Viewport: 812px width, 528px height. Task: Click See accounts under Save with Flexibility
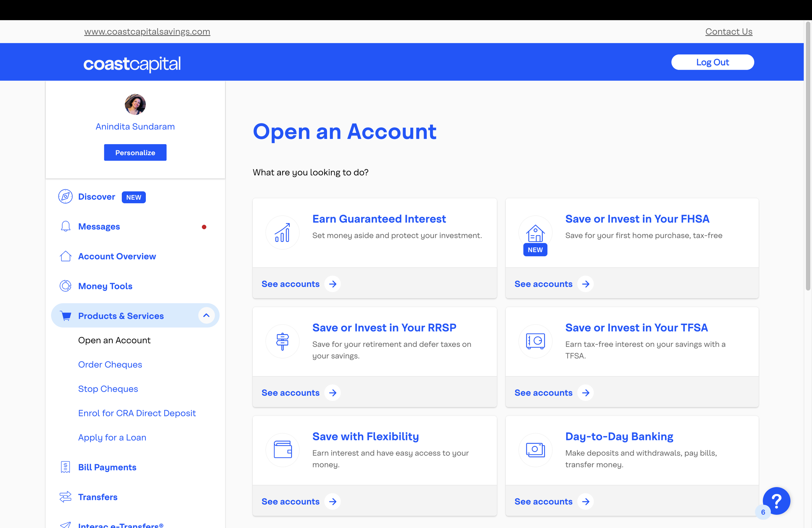coord(290,502)
